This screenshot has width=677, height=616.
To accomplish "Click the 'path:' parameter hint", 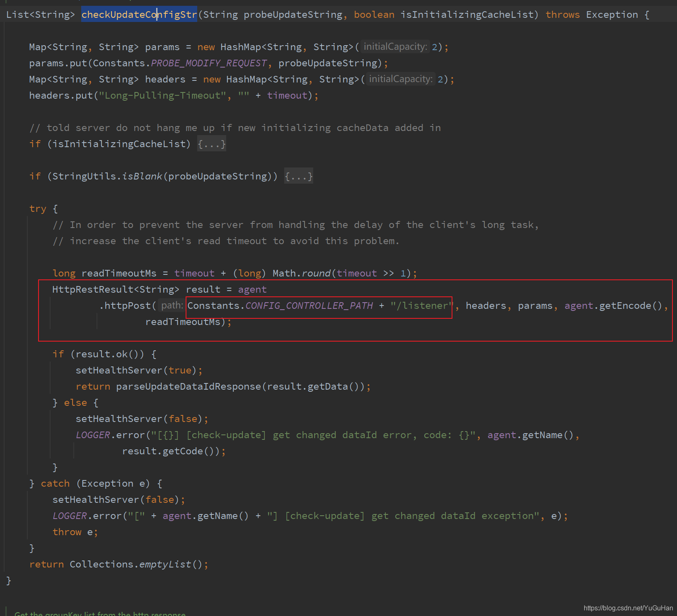I will [x=172, y=306].
